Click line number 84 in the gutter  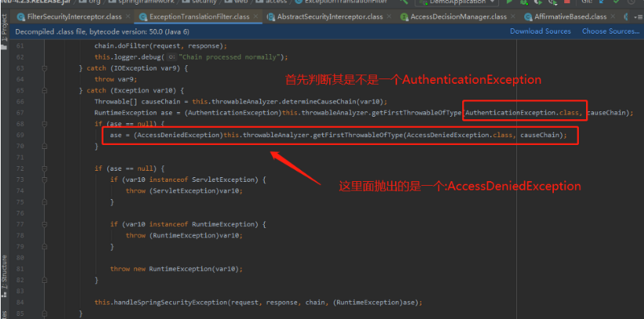pyautogui.click(x=20, y=302)
